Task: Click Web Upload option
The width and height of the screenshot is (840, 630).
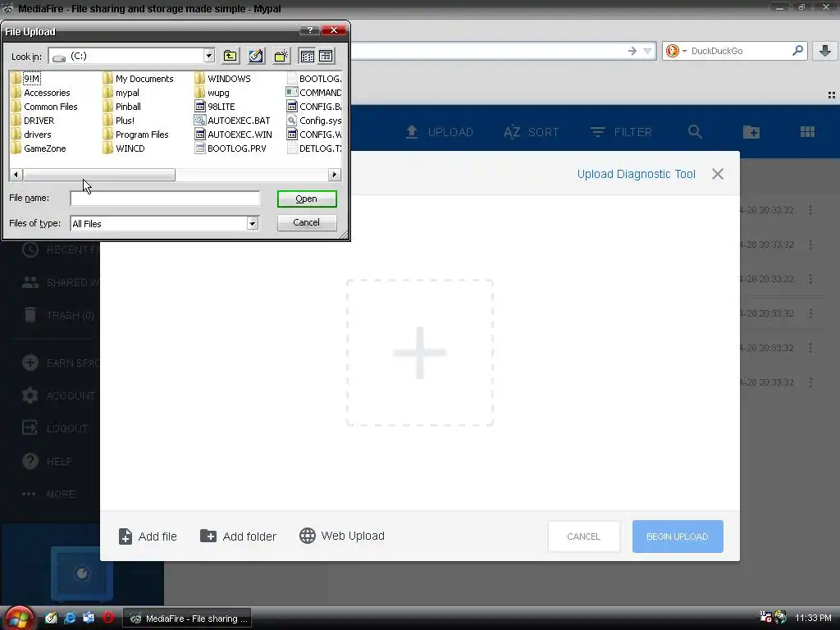Action: coord(342,536)
